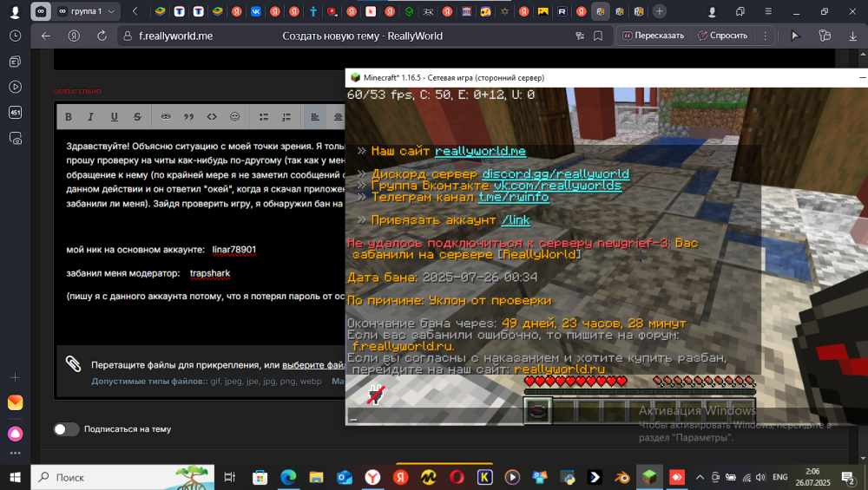Select the first Minecraft hotbar slot

tap(538, 411)
